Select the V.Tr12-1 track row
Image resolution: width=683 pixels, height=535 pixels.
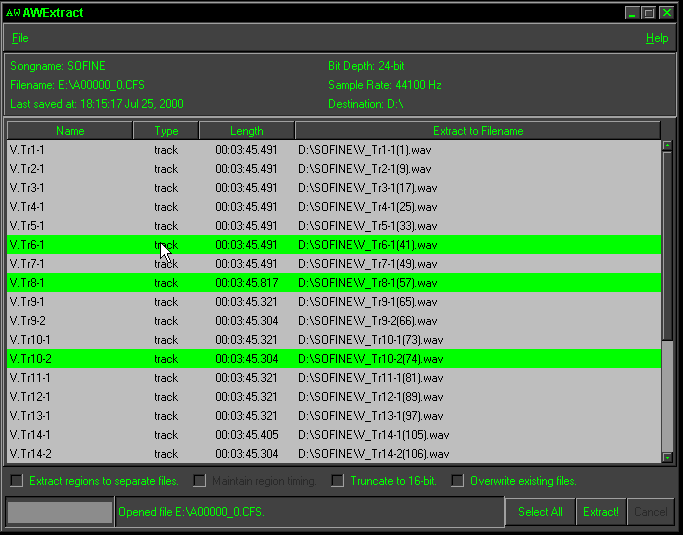pyautogui.click(x=334, y=397)
